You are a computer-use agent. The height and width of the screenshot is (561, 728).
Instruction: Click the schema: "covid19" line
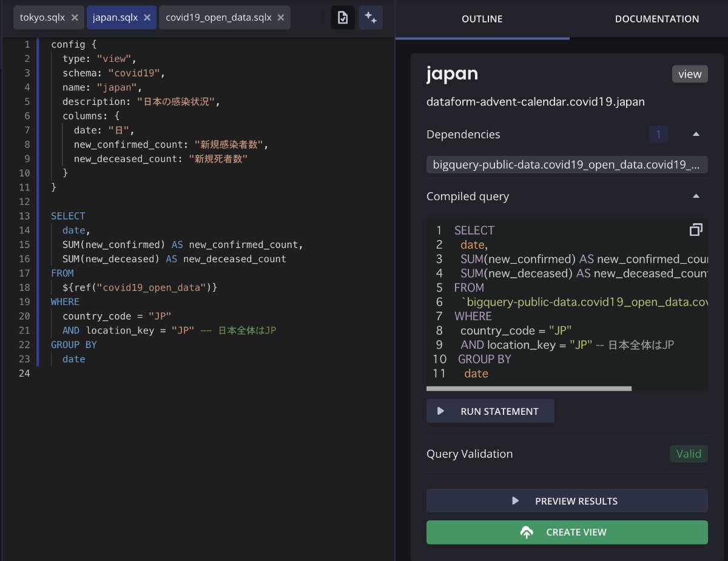113,73
